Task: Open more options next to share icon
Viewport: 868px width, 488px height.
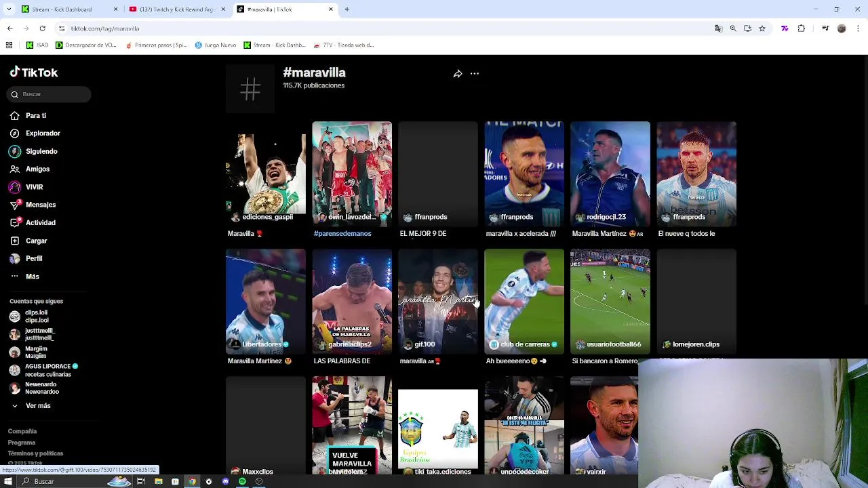Action: 475,74
